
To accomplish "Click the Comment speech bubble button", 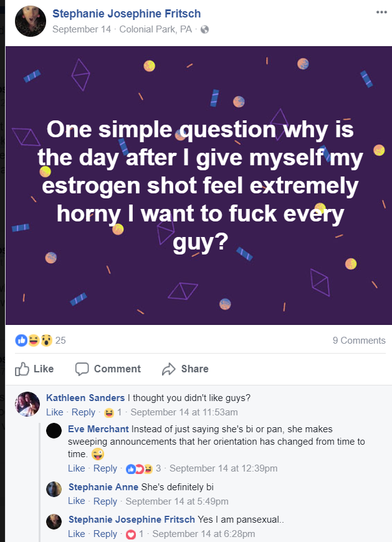I will coord(108,369).
